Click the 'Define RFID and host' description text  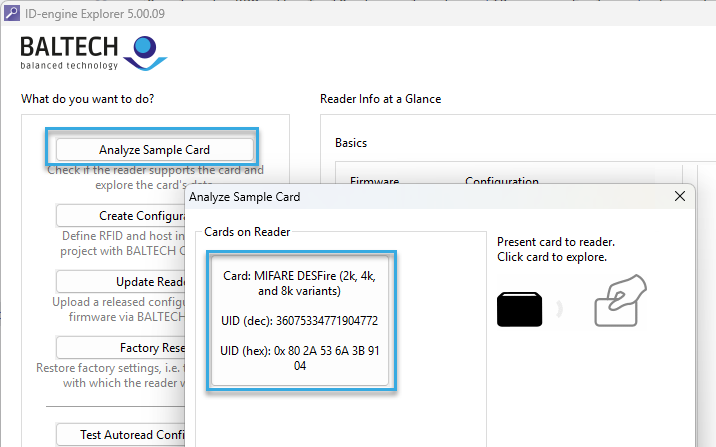[123, 243]
